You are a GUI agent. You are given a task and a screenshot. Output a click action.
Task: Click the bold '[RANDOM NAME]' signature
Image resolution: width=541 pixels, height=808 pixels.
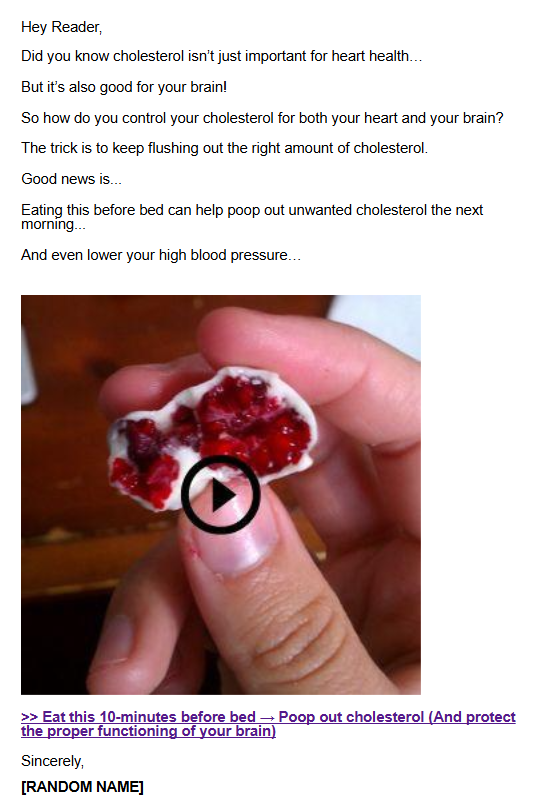pos(82,787)
